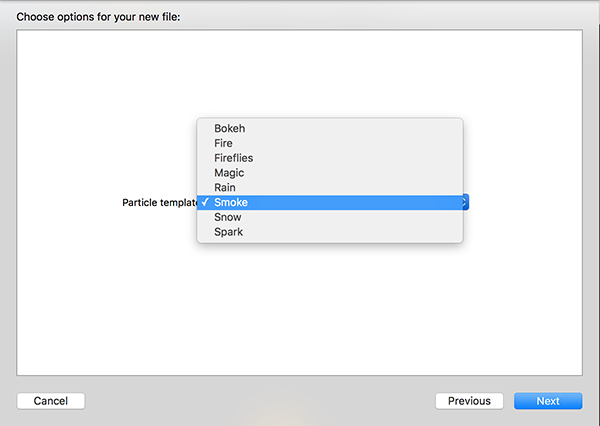Click the 'Choose options for your new file' heading
Image resolution: width=600 pixels, height=426 pixels.
click(x=98, y=17)
